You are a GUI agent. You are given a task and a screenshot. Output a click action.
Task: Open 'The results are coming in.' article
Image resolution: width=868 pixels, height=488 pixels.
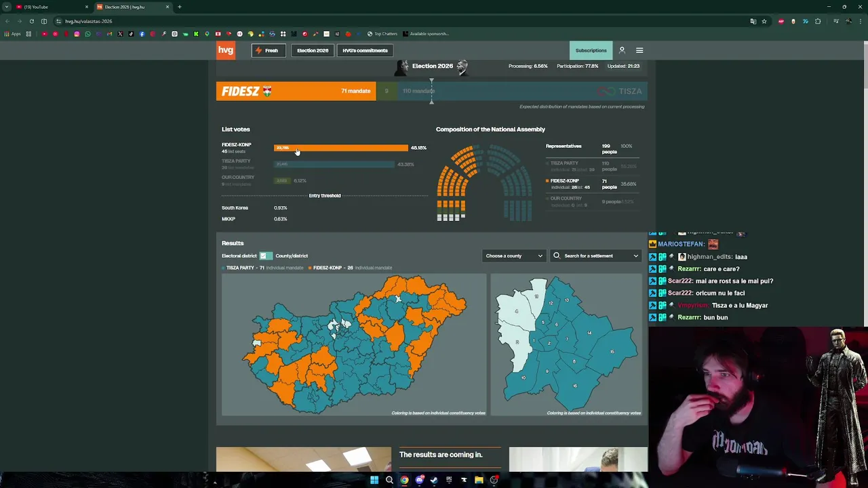[x=441, y=455]
